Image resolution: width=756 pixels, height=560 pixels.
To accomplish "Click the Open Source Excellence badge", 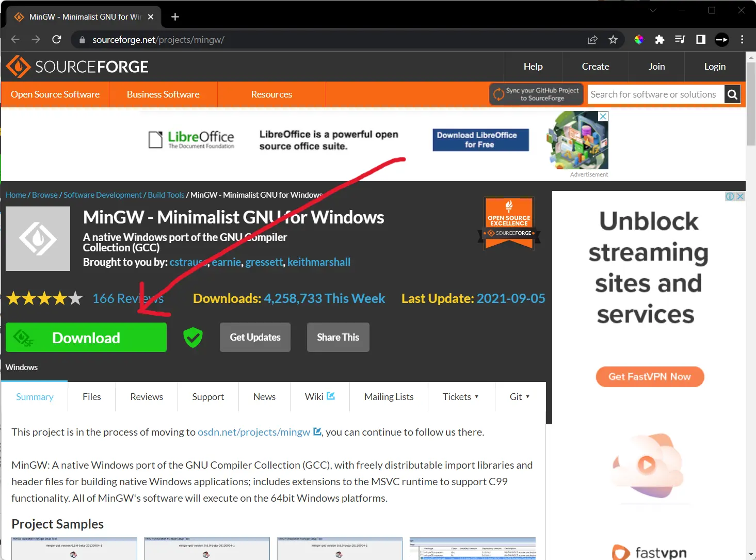I will (509, 223).
